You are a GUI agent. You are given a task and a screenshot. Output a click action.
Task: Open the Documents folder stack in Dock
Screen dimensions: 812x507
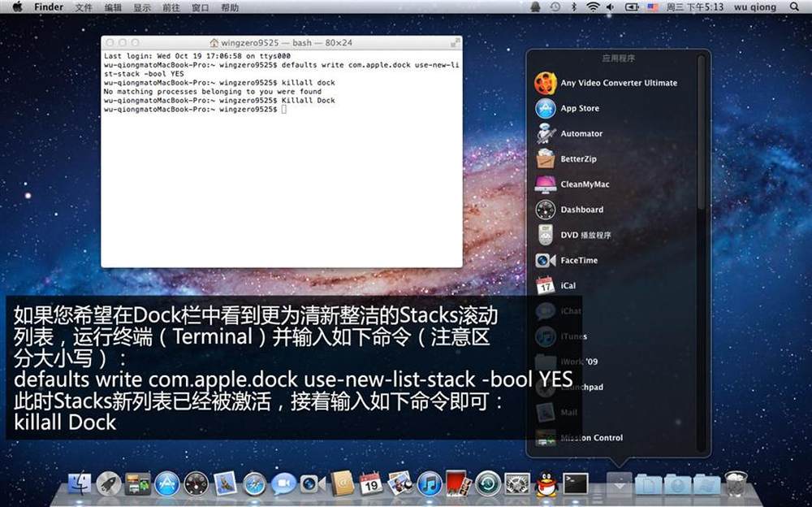(648, 484)
